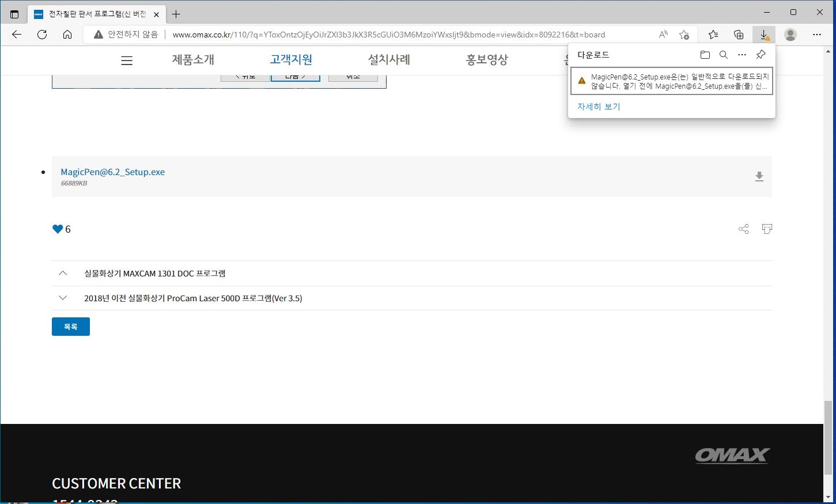Open next post ProCam Laser 500D chevron
This screenshot has width=836, height=504.
[x=63, y=298]
